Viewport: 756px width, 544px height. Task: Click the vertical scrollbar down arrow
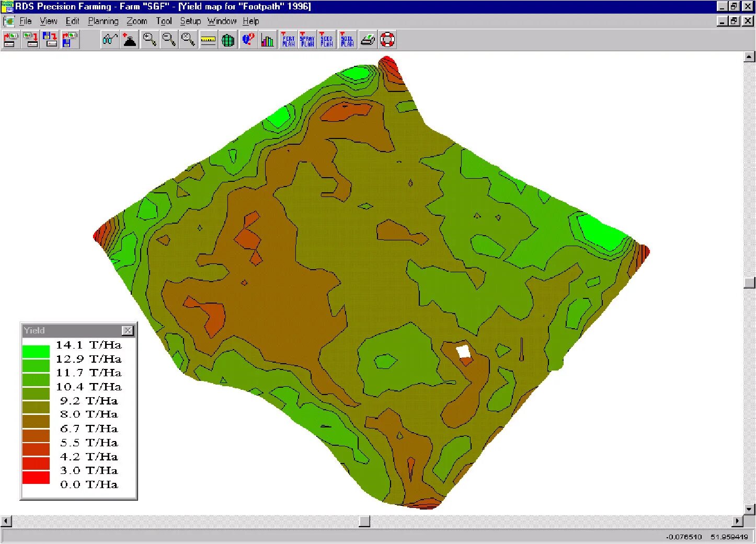pyautogui.click(x=749, y=509)
